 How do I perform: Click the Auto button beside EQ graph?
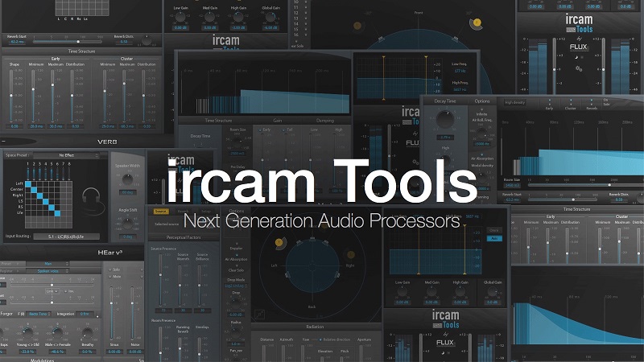tap(494, 238)
